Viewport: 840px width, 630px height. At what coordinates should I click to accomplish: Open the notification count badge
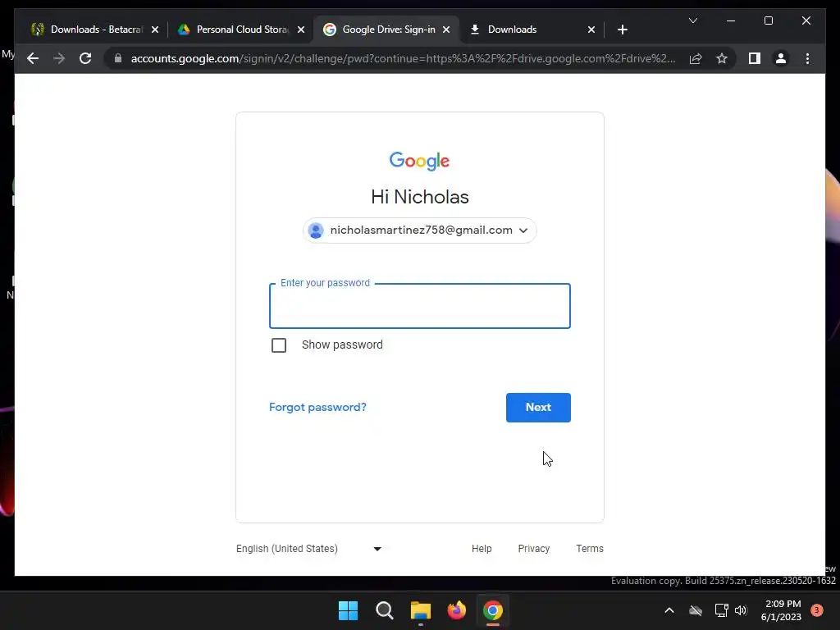tap(816, 610)
